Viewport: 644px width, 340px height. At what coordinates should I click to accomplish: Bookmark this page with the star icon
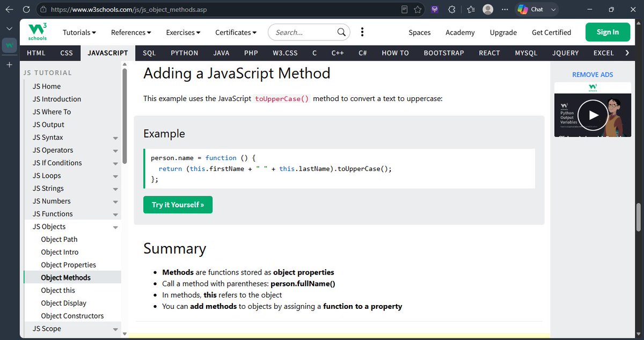coord(418,10)
